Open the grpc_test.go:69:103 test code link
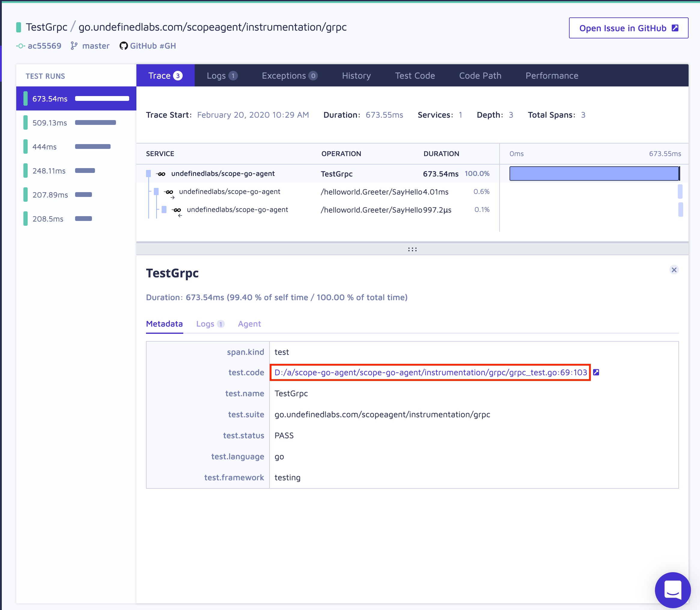The image size is (700, 610). point(431,373)
